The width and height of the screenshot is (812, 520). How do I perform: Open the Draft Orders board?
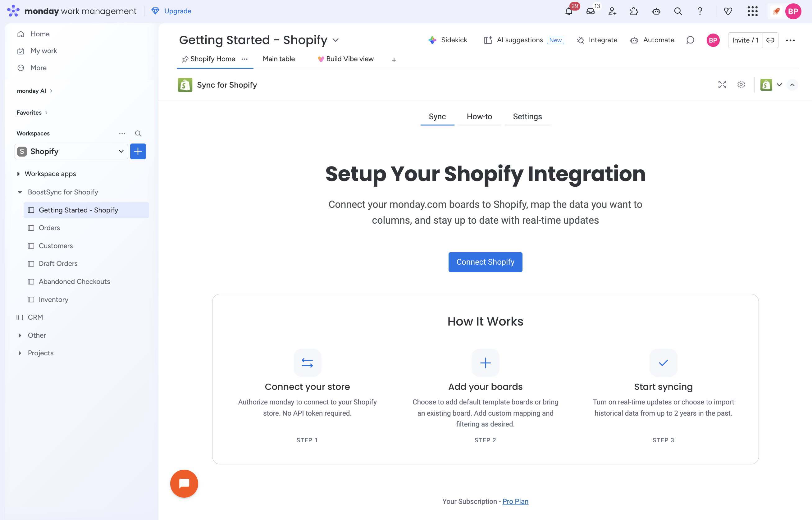58,263
